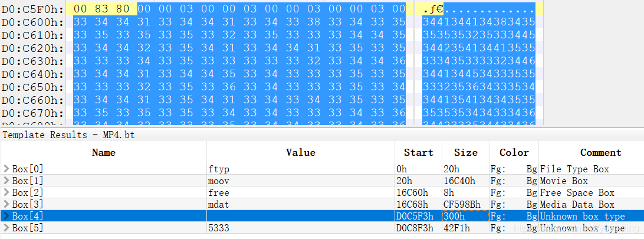Image resolution: width=644 pixels, height=239 pixels.
Task: Click the D0:C630h address row label
Action: (x=33, y=61)
